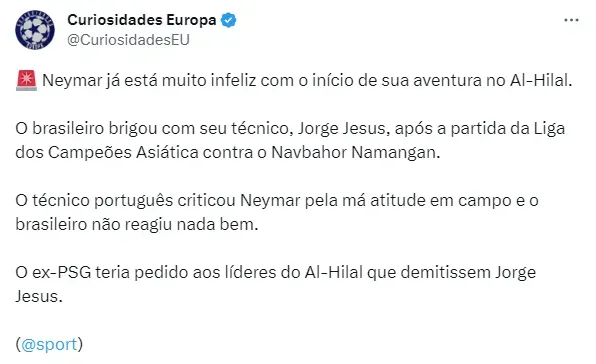
Task: Select the Curiosidades Europa display name
Action: [x=142, y=20]
